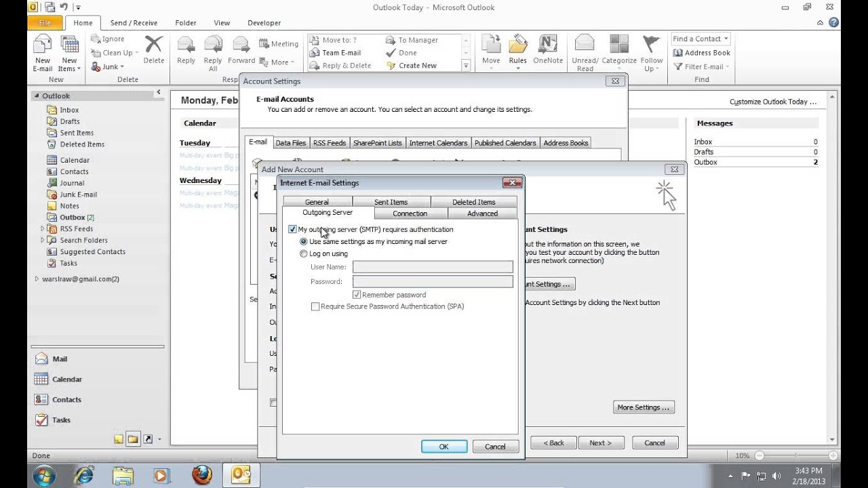Image resolution: width=868 pixels, height=488 pixels.
Task: Click the Move ribbon icon
Action: (x=491, y=51)
